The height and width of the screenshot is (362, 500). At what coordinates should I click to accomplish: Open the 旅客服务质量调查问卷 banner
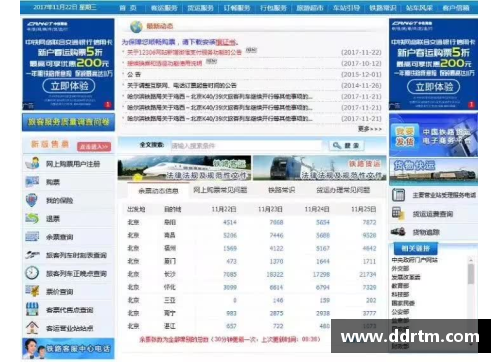68,122
